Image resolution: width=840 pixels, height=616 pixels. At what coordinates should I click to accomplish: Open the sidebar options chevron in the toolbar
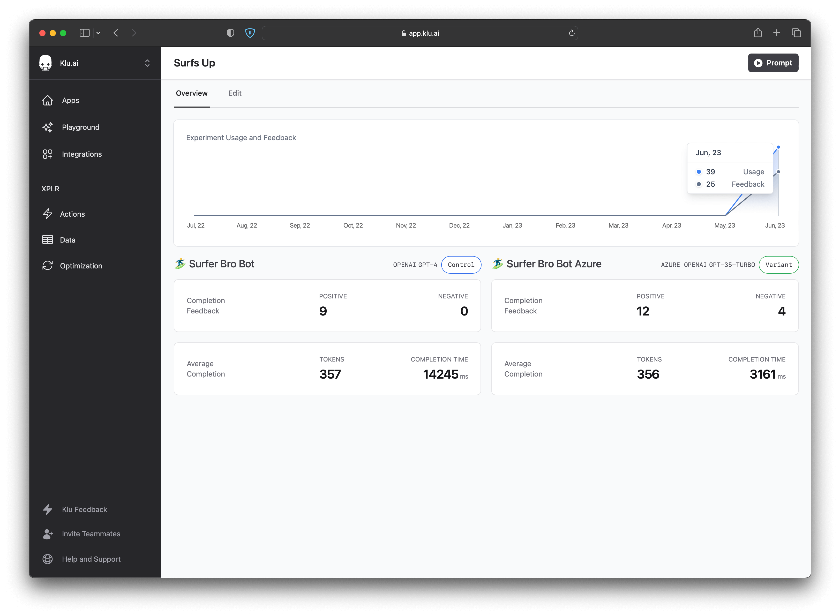(x=98, y=33)
